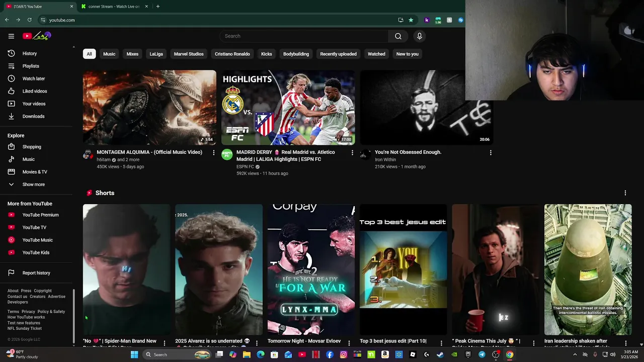Select the Watched filter chip
The image size is (644, 362).
(376, 54)
